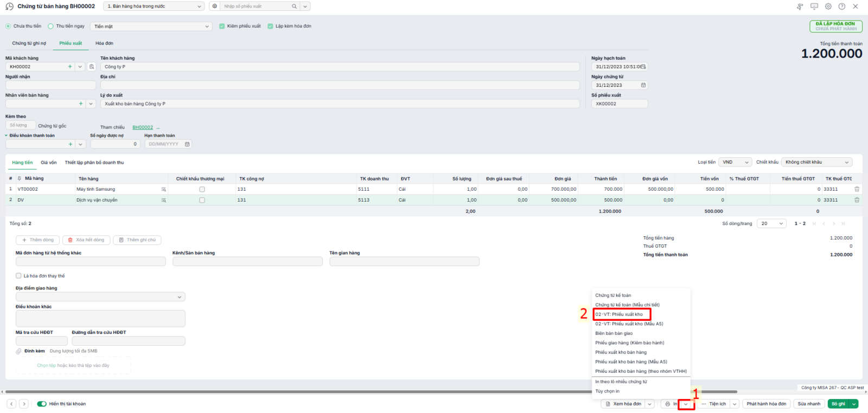Viewport: 868px width, 413px height.
Task: Open the Loại tiền VND dropdown
Action: [x=735, y=162]
